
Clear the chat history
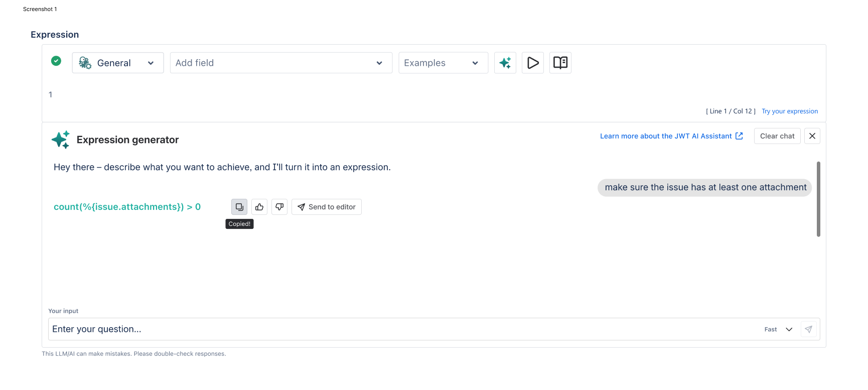777,136
